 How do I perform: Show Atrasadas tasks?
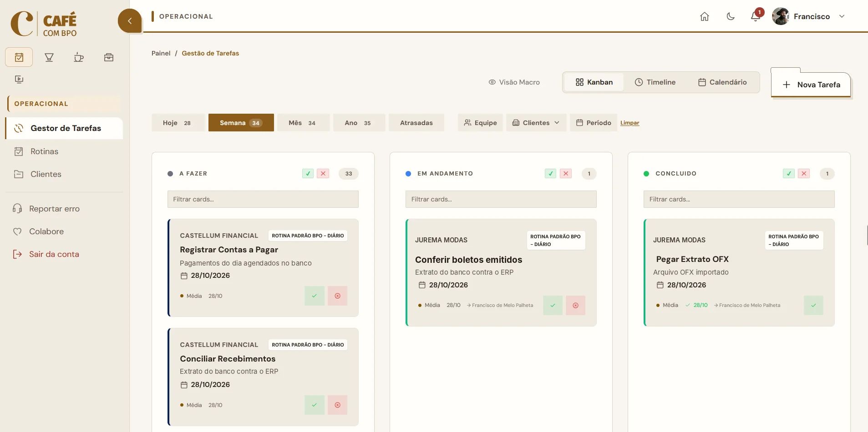(x=416, y=123)
